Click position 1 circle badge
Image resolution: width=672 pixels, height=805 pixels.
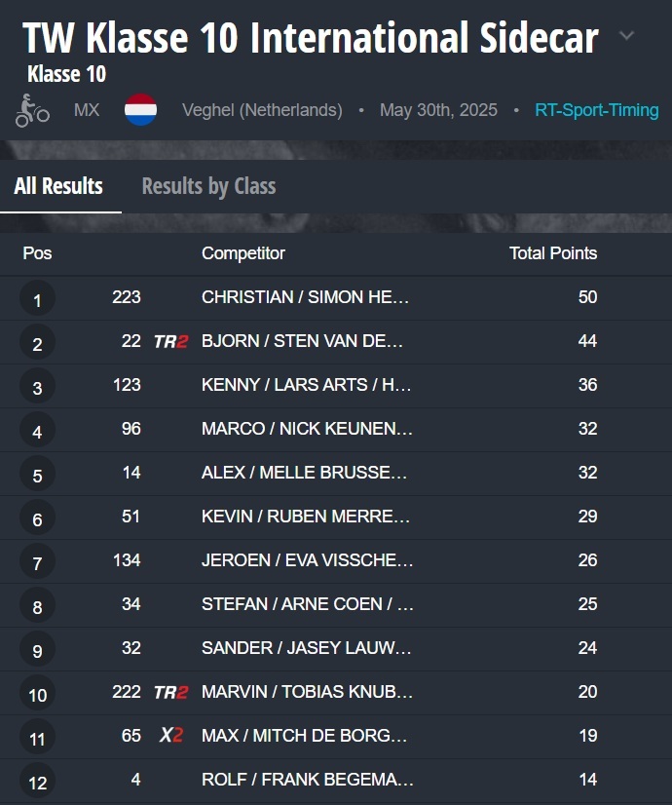(37, 298)
